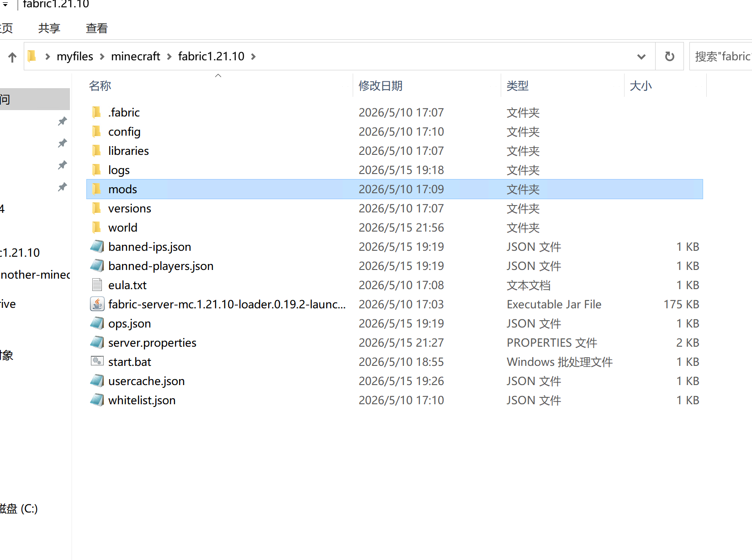Click the banned-ips.json file icon
This screenshot has width=752, height=560.
(97, 247)
